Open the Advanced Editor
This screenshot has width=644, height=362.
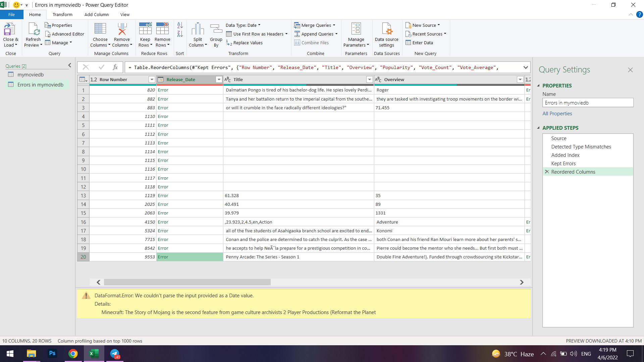(x=65, y=34)
